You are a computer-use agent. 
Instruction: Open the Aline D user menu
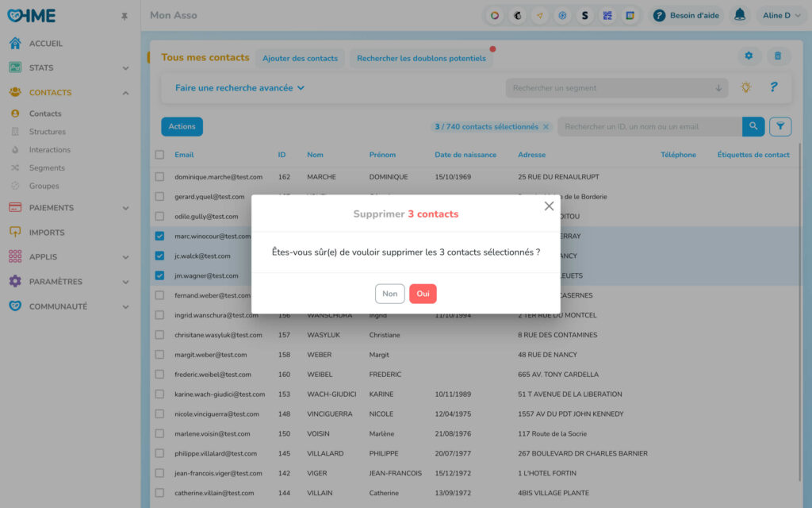780,15
